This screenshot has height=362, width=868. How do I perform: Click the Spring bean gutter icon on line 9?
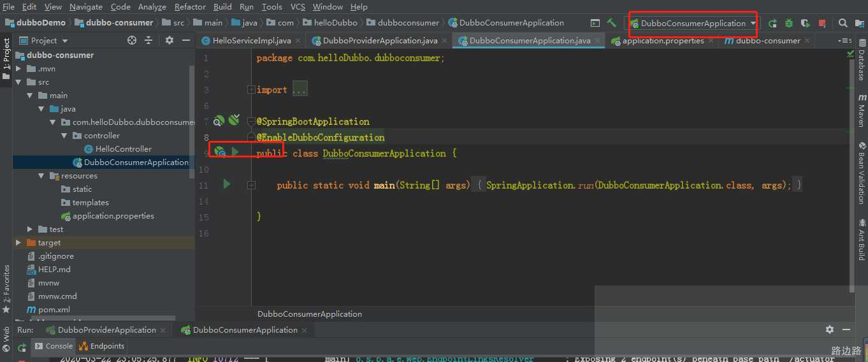tap(220, 152)
